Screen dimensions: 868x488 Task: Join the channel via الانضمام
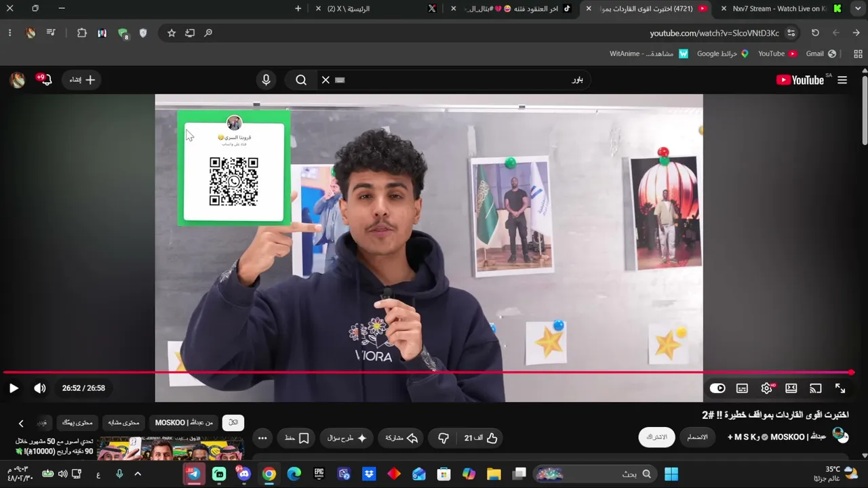click(x=697, y=437)
